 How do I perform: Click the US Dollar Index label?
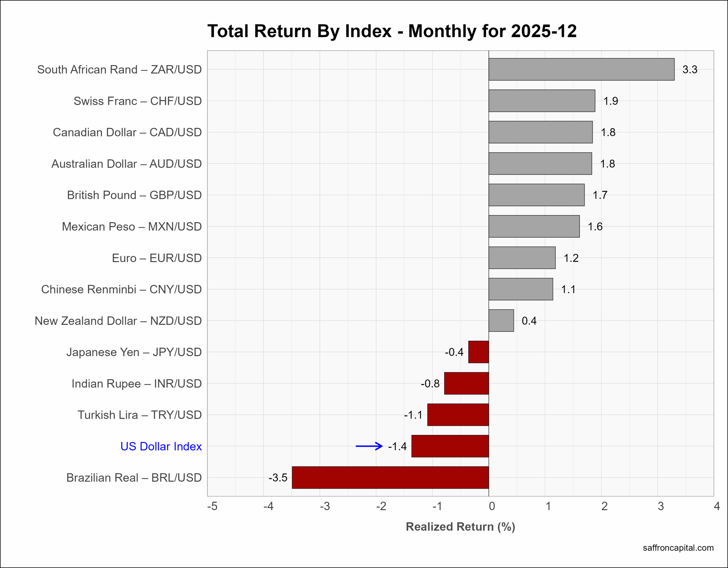pyautogui.click(x=161, y=446)
